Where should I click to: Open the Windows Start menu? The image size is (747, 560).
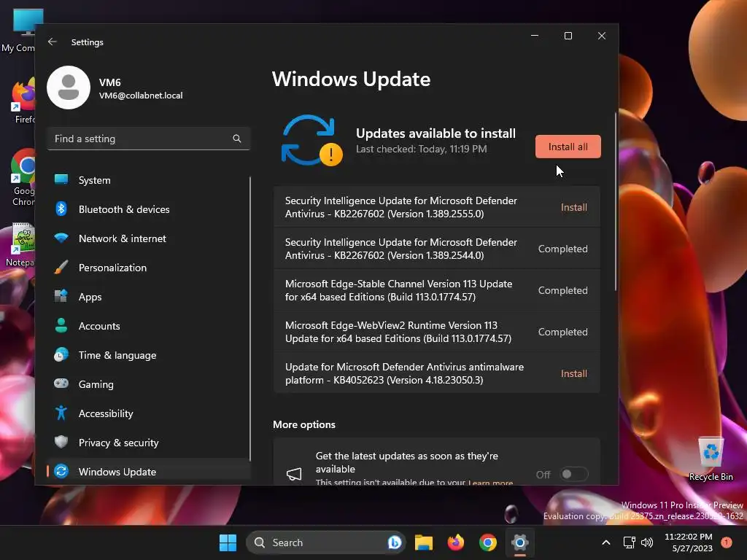228,542
